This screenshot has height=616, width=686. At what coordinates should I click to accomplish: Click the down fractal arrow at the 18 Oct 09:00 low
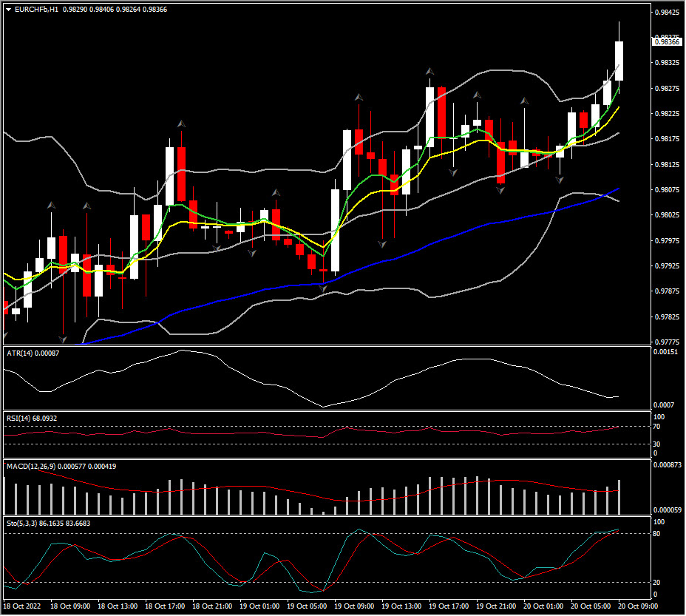pos(64,339)
